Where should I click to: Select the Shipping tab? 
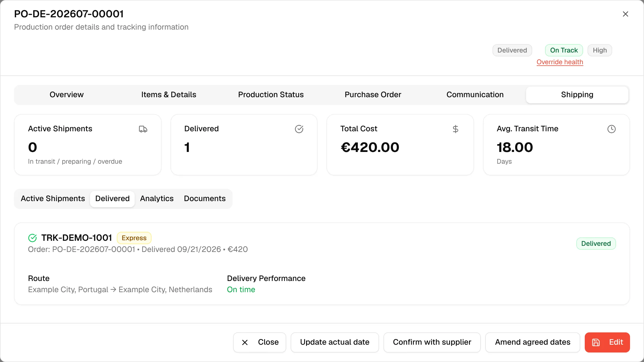[577, 95]
